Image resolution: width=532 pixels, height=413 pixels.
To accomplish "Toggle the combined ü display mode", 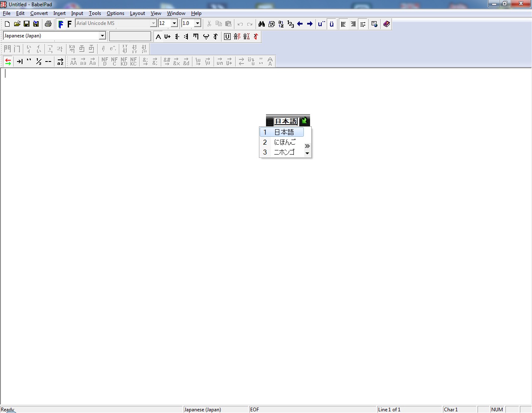I will (332, 24).
